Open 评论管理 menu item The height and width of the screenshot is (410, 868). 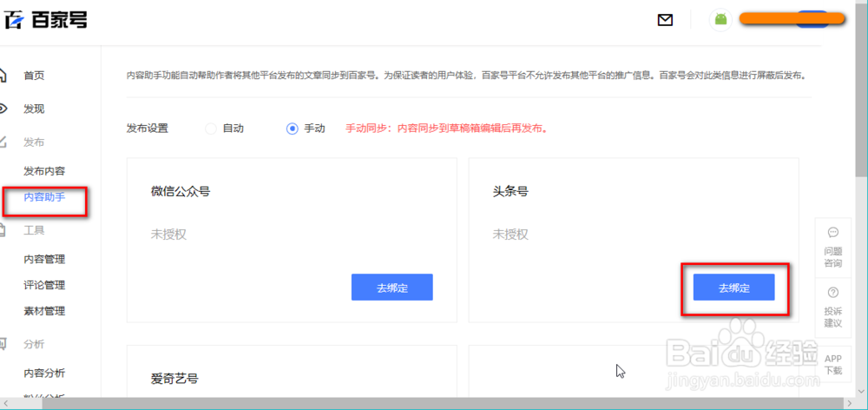click(x=44, y=285)
